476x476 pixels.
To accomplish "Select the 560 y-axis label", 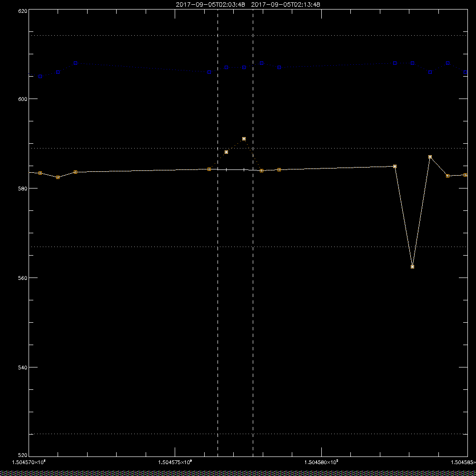I will pyautogui.click(x=23, y=278).
